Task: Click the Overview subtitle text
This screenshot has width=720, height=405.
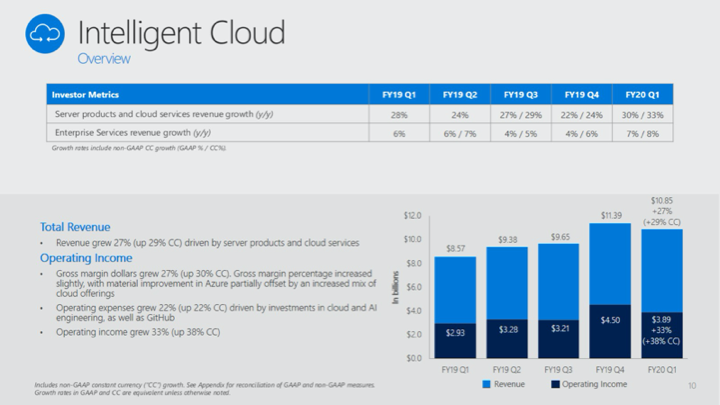Action: (104, 59)
